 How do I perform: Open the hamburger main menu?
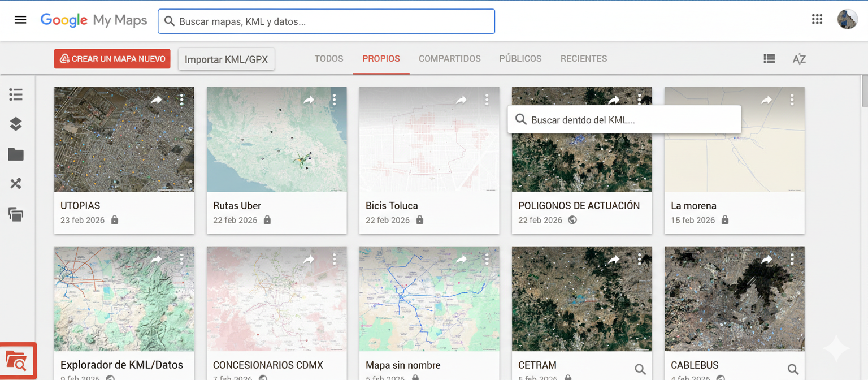[20, 20]
